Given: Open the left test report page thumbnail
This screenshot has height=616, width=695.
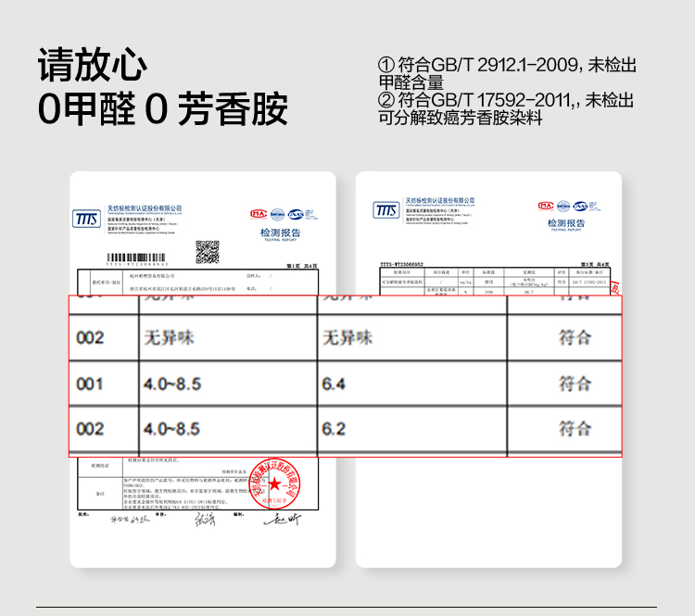Looking at the screenshot, I should (x=203, y=370).
